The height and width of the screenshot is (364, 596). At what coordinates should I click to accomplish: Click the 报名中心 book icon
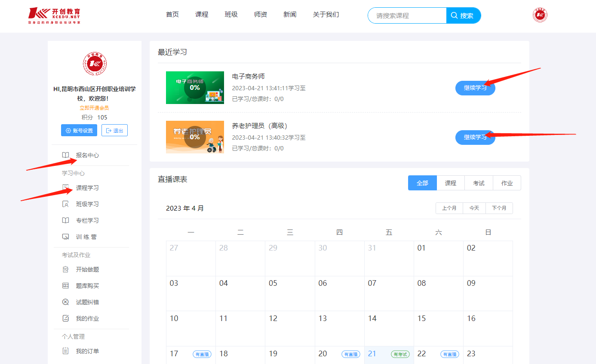pyautogui.click(x=65, y=155)
